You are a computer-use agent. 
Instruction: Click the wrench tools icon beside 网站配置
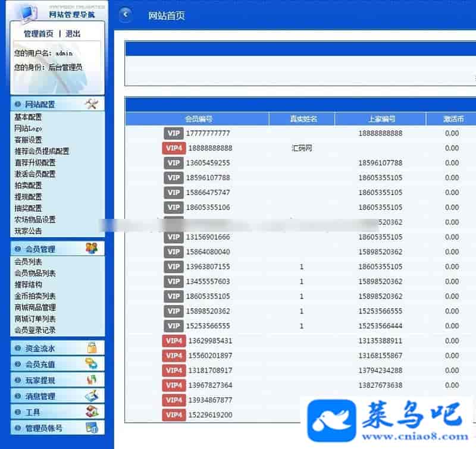click(91, 104)
